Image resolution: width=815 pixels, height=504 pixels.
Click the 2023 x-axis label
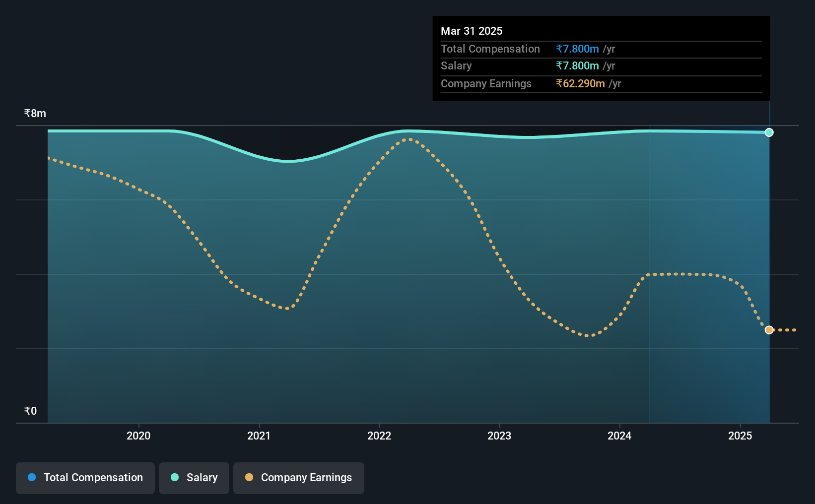pyautogui.click(x=499, y=436)
